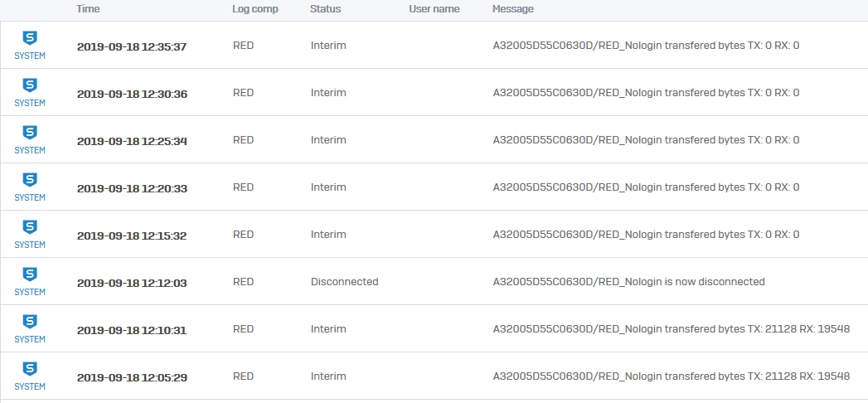Click the SYSTEM shield icon for 12:20:33 entry
Image resolution: width=868 pixels, height=403 pixels.
[30, 180]
